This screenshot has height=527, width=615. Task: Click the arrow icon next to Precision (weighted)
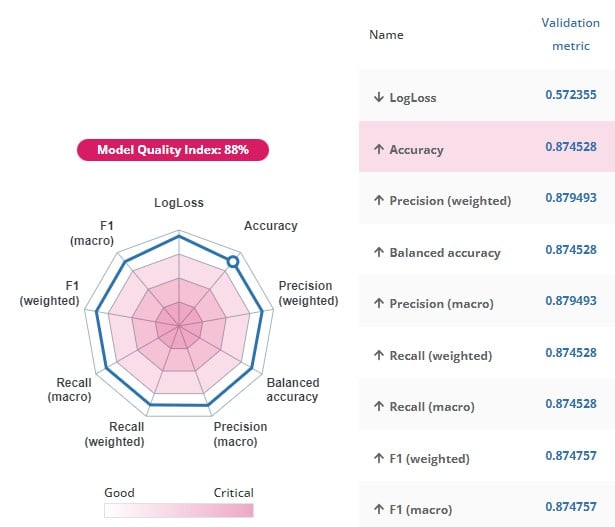point(378,201)
